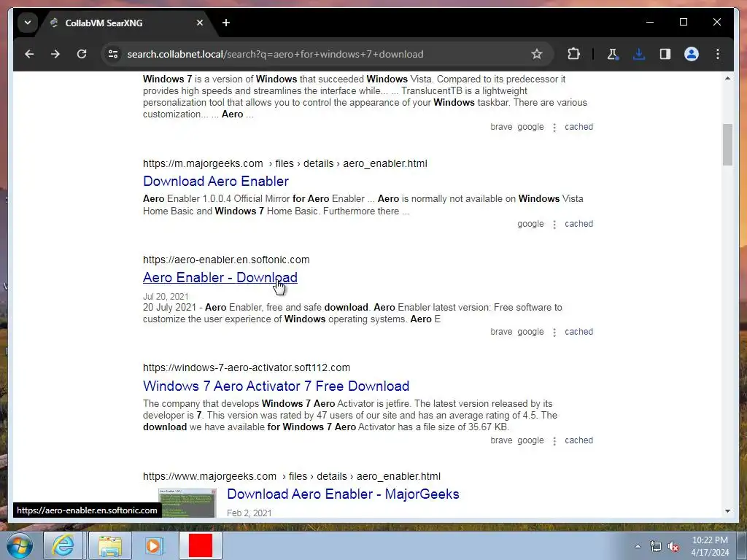Expand options dots for soft112 result
747x560 pixels.
click(554, 441)
